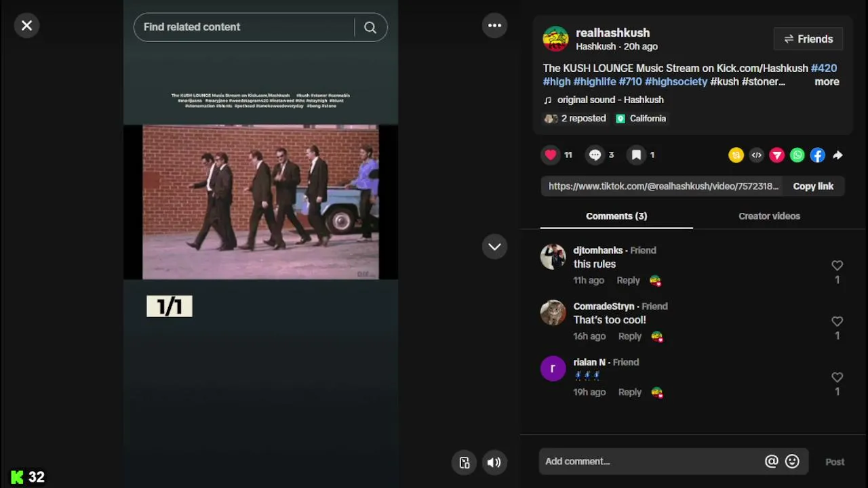
Task: Click the Copy link button
Action: pos(813,186)
